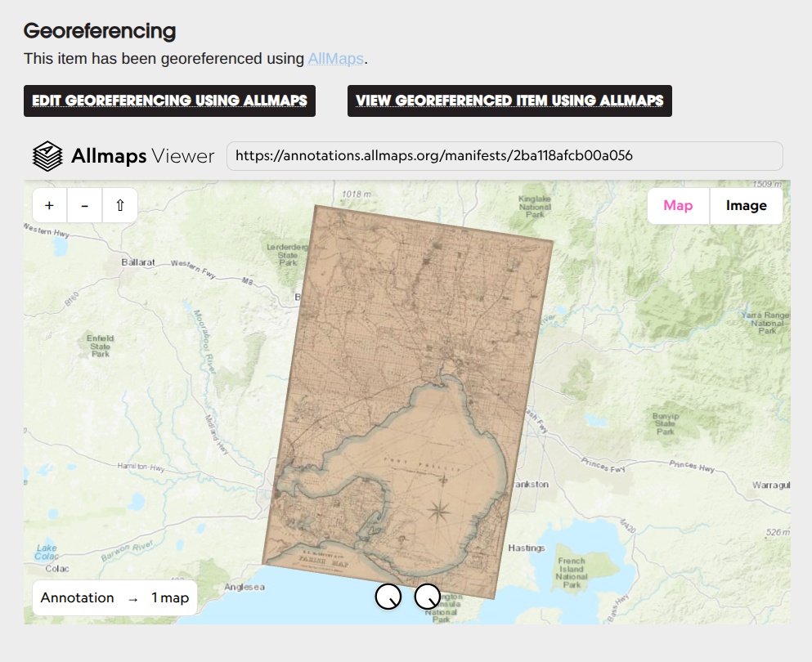Click the Allmaps Viewer title text
Screen dimensions: 812x662
click(x=142, y=156)
